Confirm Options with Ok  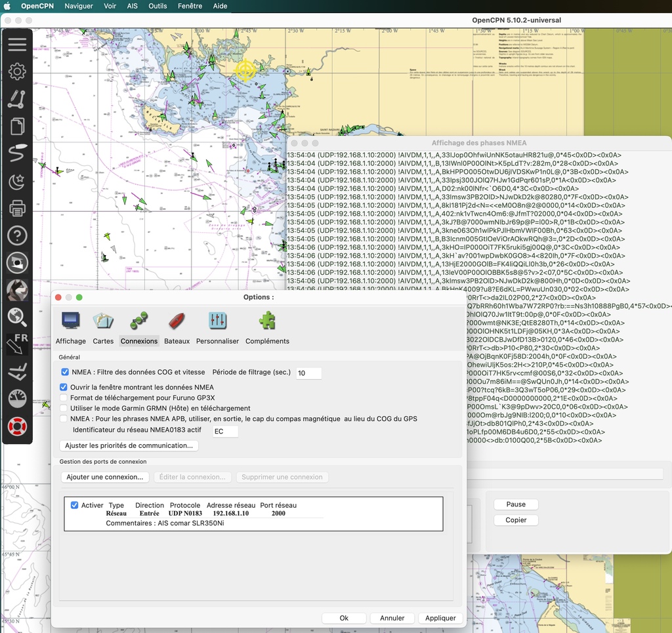point(344,618)
